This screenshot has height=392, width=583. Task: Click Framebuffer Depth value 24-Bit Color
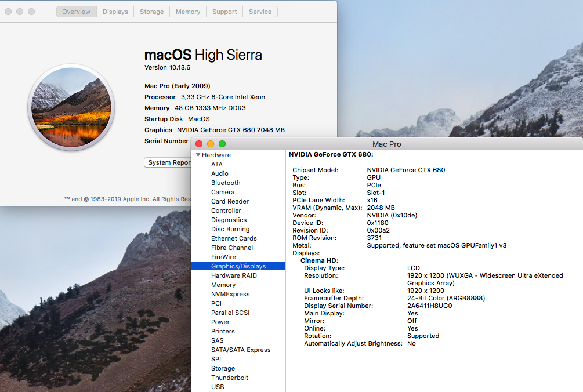pos(446,298)
